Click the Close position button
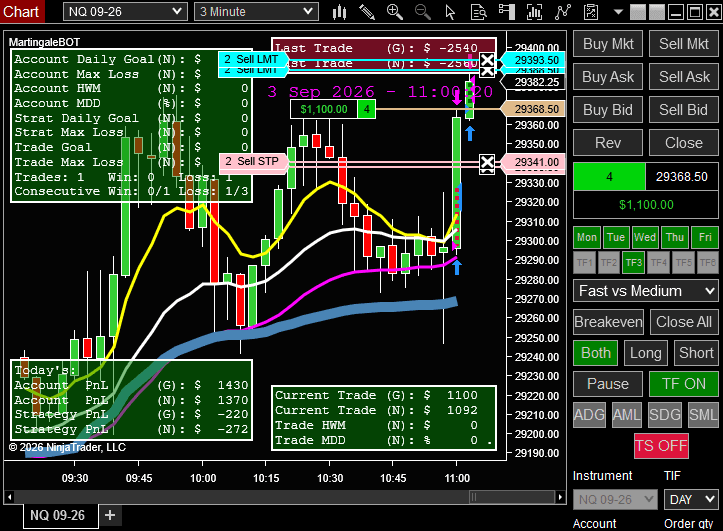 684,143
